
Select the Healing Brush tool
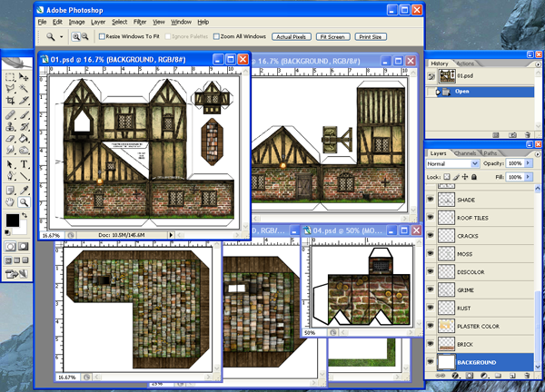point(10,114)
